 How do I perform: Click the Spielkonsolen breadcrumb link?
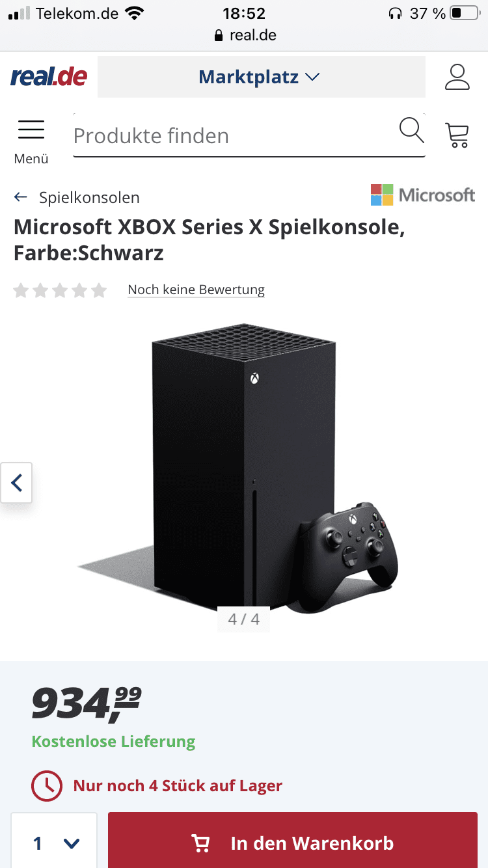(x=89, y=197)
